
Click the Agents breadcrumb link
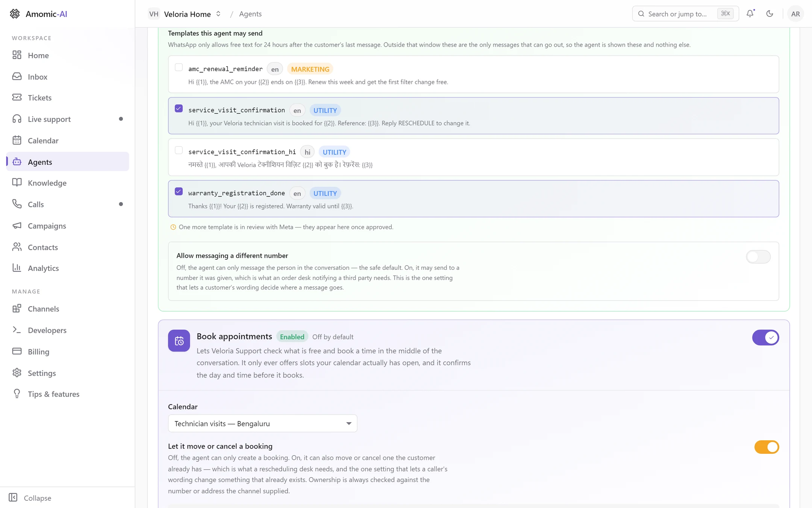coord(250,14)
